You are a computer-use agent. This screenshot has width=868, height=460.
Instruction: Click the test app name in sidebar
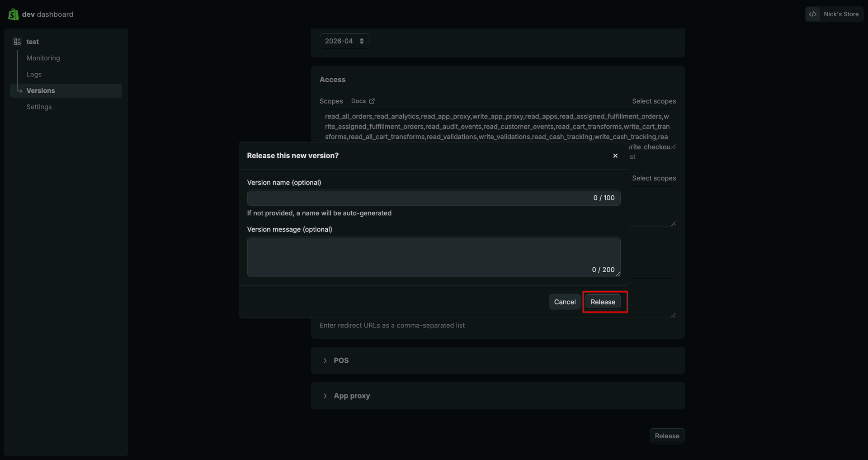coord(33,42)
